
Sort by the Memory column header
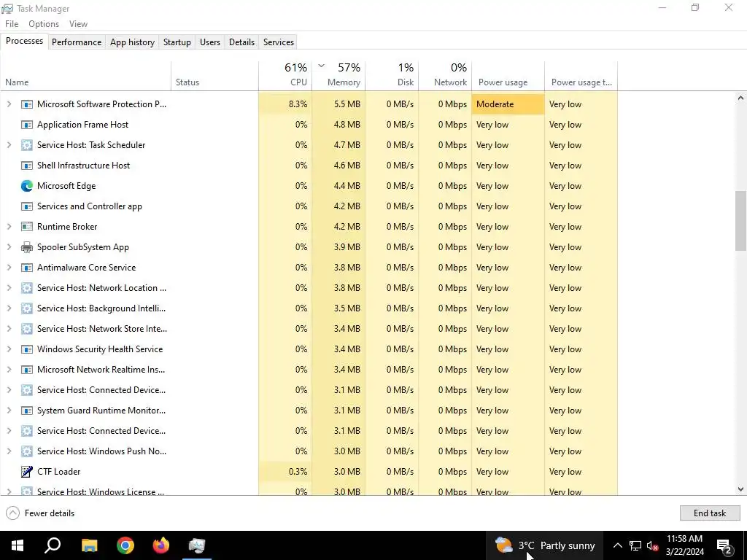coord(338,75)
